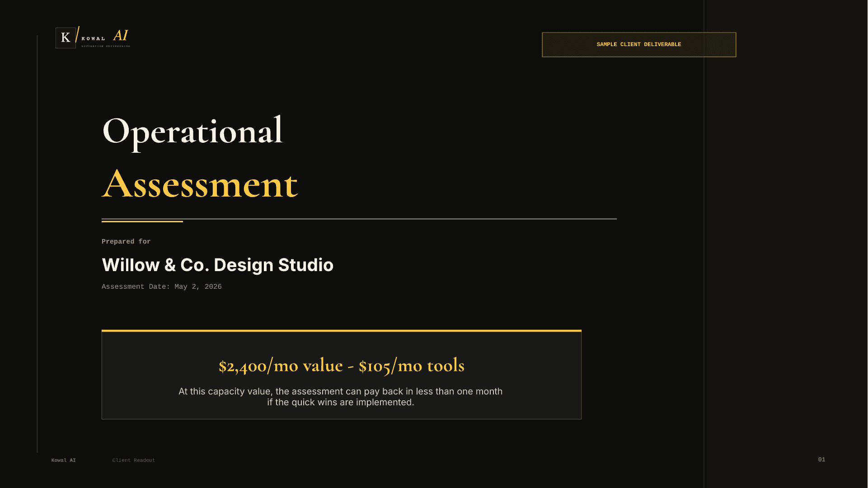Image resolution: width=868 pixels, height=488 pixels.
Task: Click the 'Kowal AI' footer label
Action: pyautogui.click(x=64, y=460)
